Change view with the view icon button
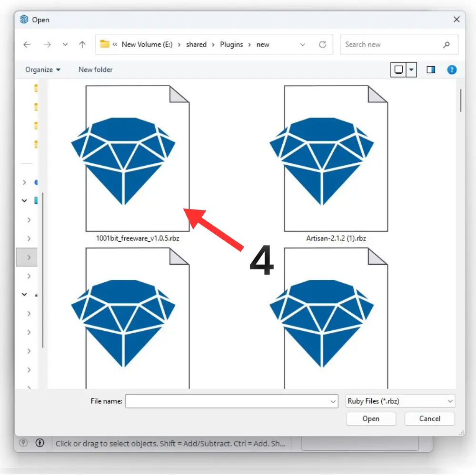Image resolution: width=476 pixels, height=476 pixels. pos(398,69)
